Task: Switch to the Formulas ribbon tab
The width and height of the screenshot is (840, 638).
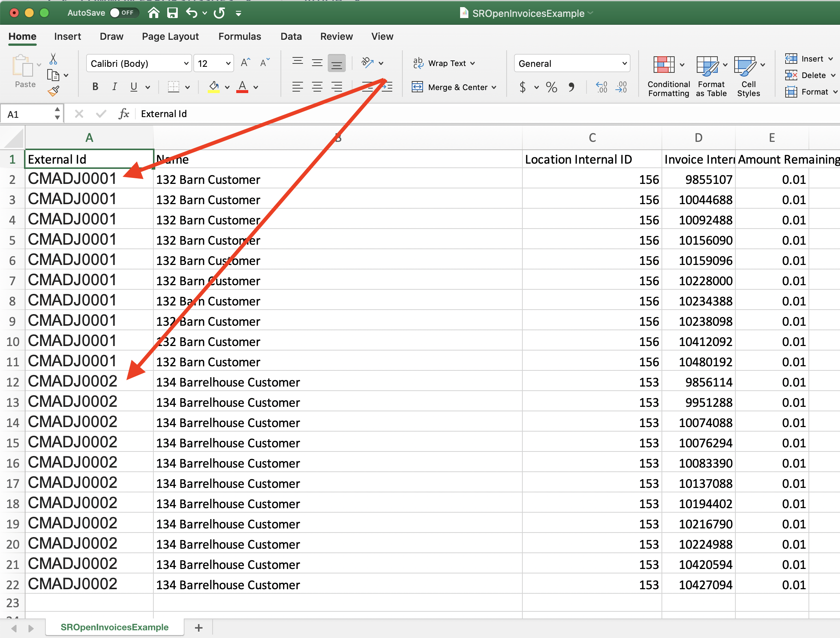Action: click(x=240, y=36)
